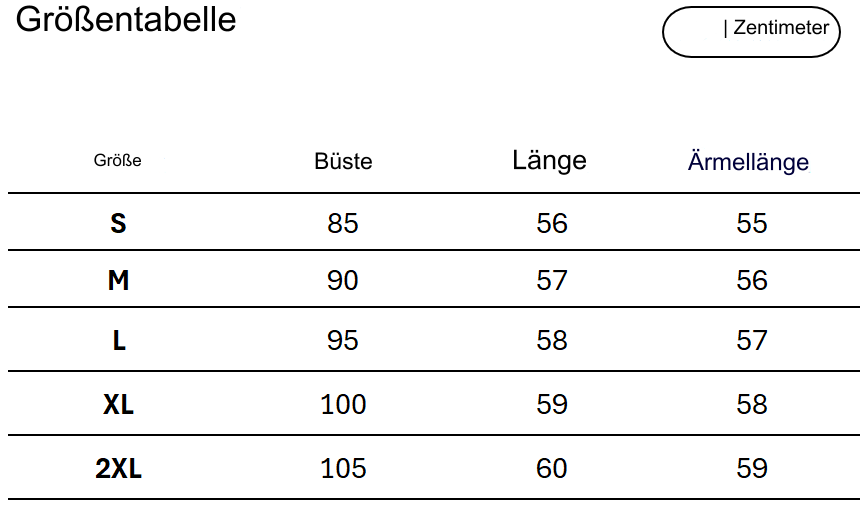Choose size L row label
Screen dimensions: 860x505
pos(119,340)
